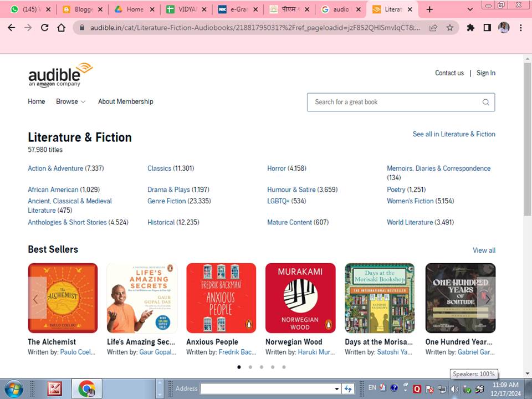Go to browser home page icon
The width and height of the screenshot is (532, 399).
point(61,28)
